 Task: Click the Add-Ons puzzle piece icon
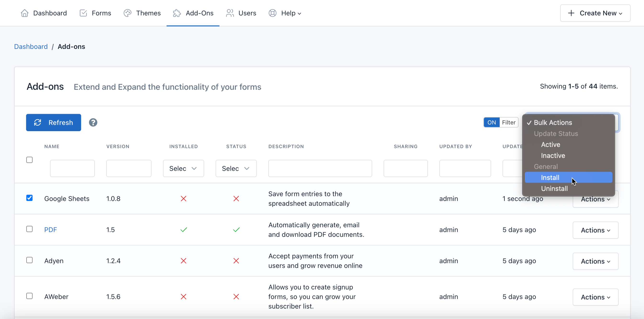(177, 13)
